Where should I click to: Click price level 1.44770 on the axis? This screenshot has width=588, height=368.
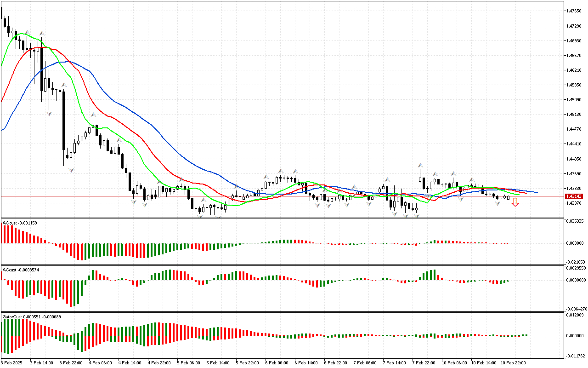[574, 129]
